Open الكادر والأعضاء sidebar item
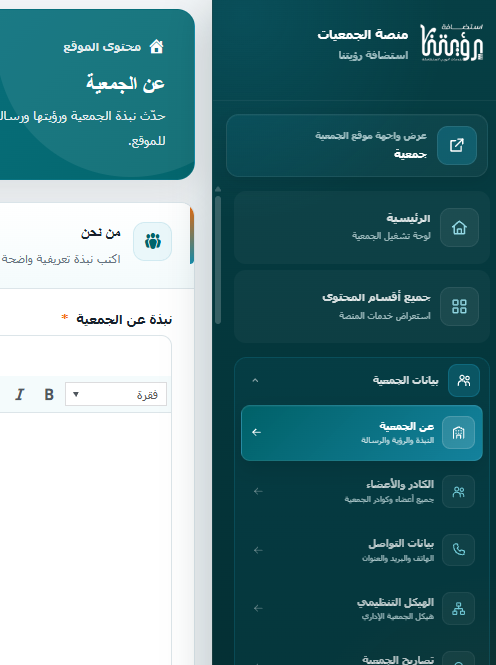This screenshot has width=496, height=665. pyautogui.click(x=362, y=492)
